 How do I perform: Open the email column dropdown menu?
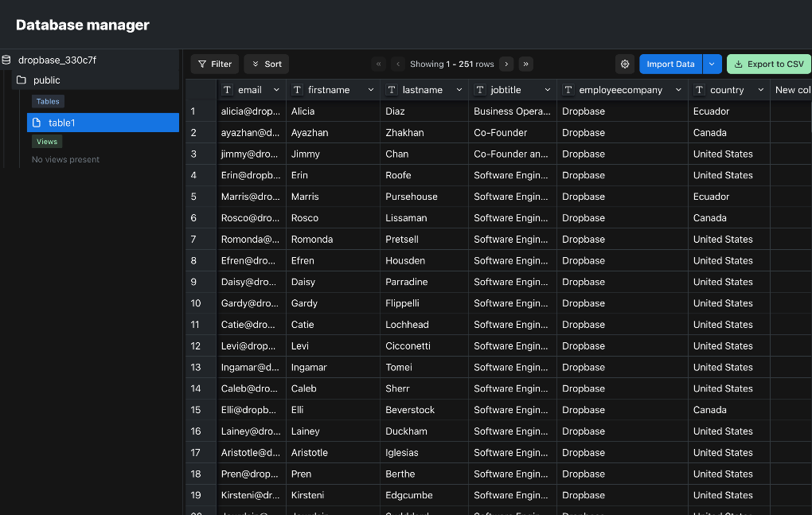click(276, 90)
